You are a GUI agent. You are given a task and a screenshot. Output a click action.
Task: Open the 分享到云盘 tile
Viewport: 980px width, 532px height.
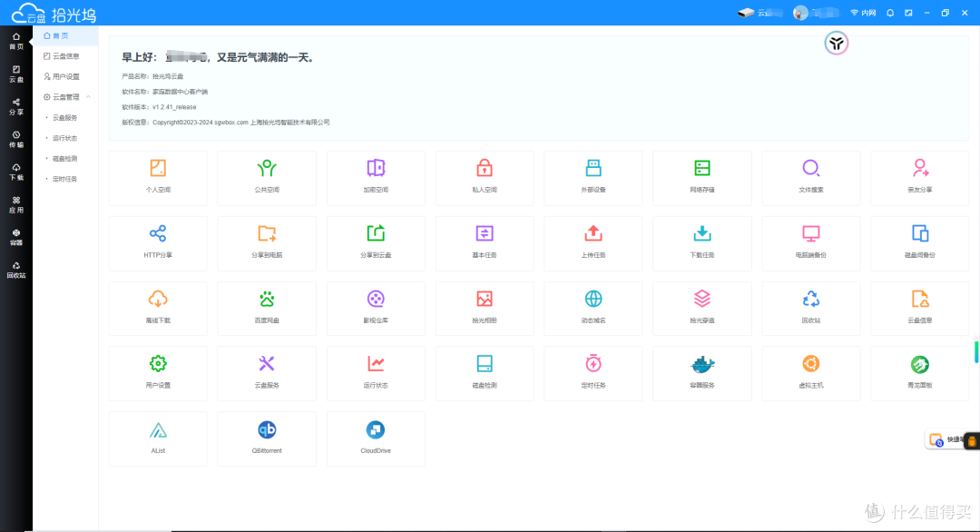tap(376, 243)
